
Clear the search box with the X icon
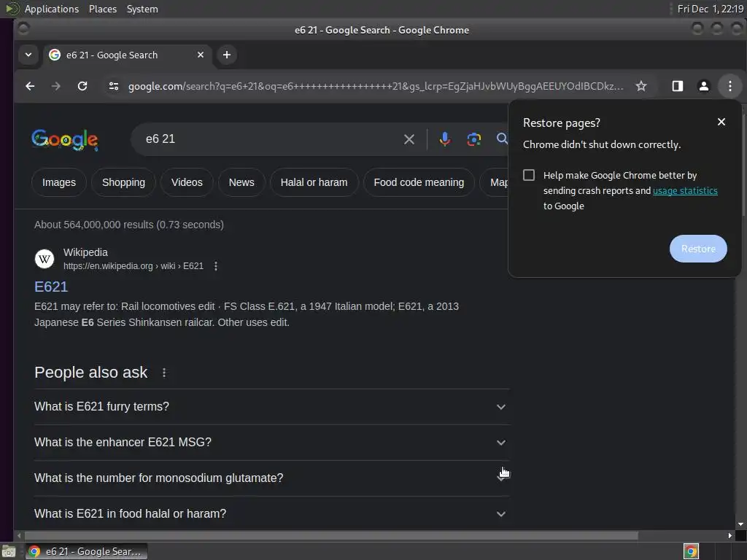tap(409, 139)
